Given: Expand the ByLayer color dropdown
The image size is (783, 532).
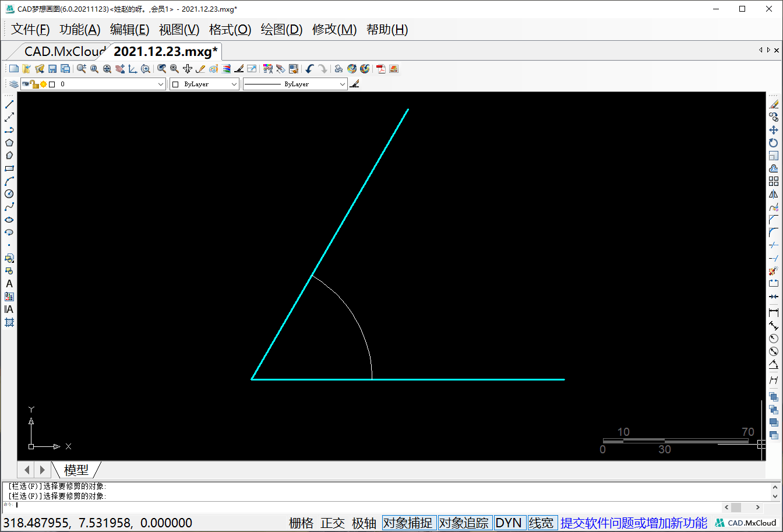Looking at the screenshot, I should tap(234, 84).
